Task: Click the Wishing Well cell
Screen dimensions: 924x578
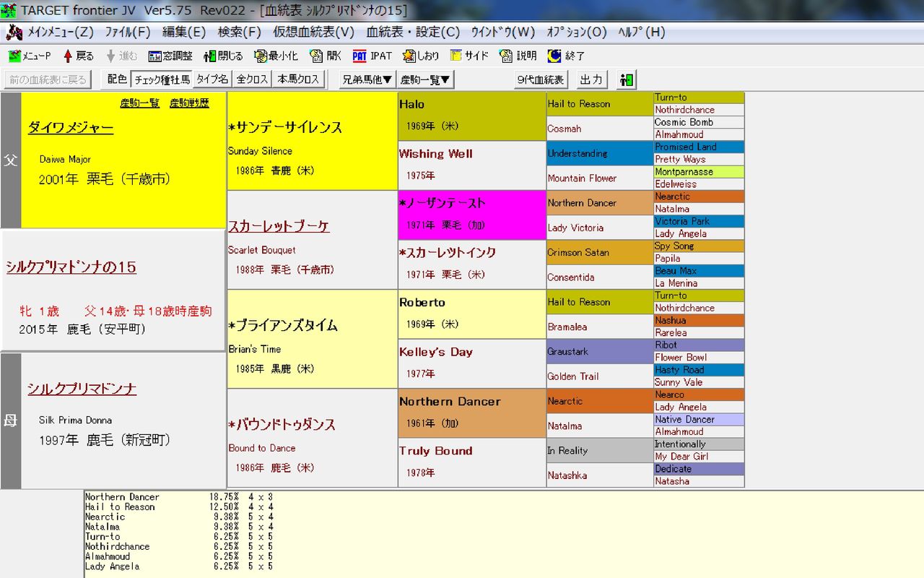Action: (472, 165)
